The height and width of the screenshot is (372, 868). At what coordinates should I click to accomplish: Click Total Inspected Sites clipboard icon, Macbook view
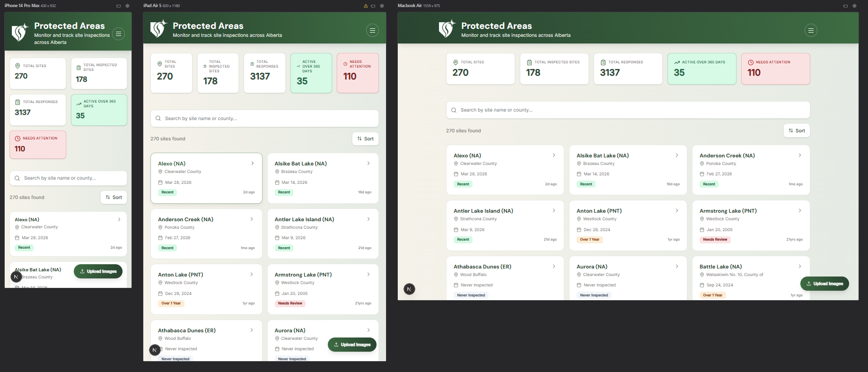coord(529,62)
